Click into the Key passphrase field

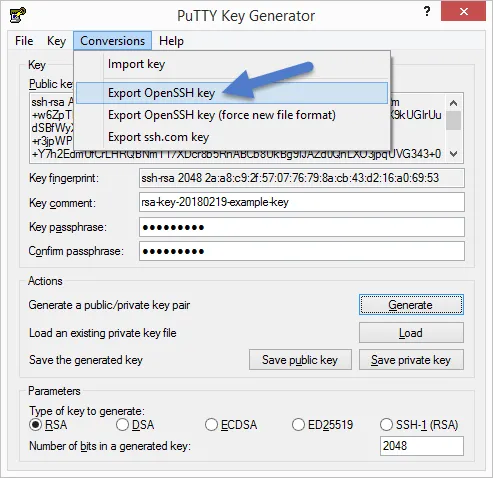(302, 227)
